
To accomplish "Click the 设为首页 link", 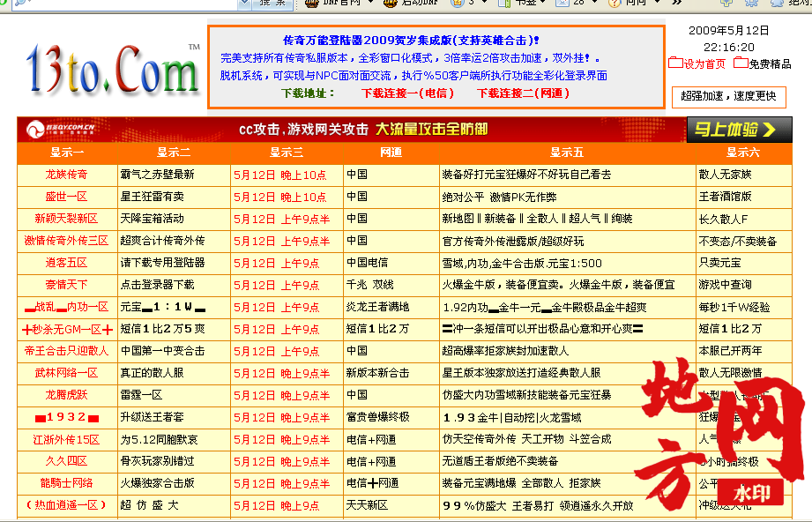I will (x=704, y=63).
